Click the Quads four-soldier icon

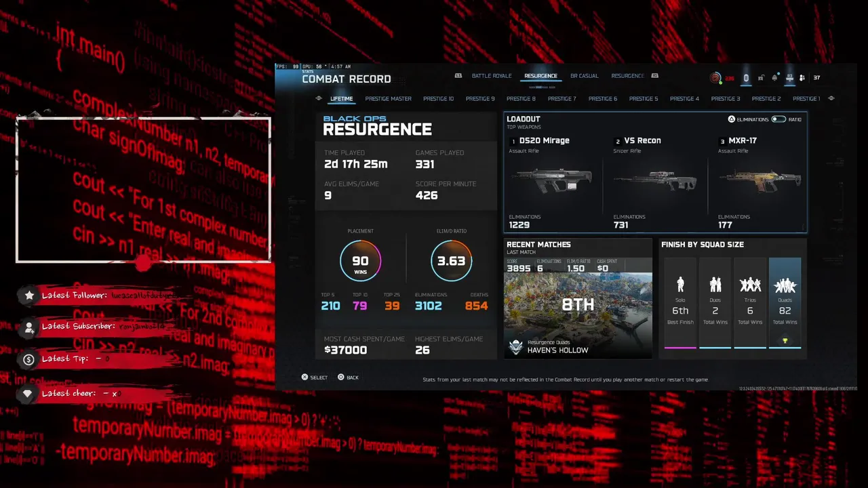[x=785, y=285]
